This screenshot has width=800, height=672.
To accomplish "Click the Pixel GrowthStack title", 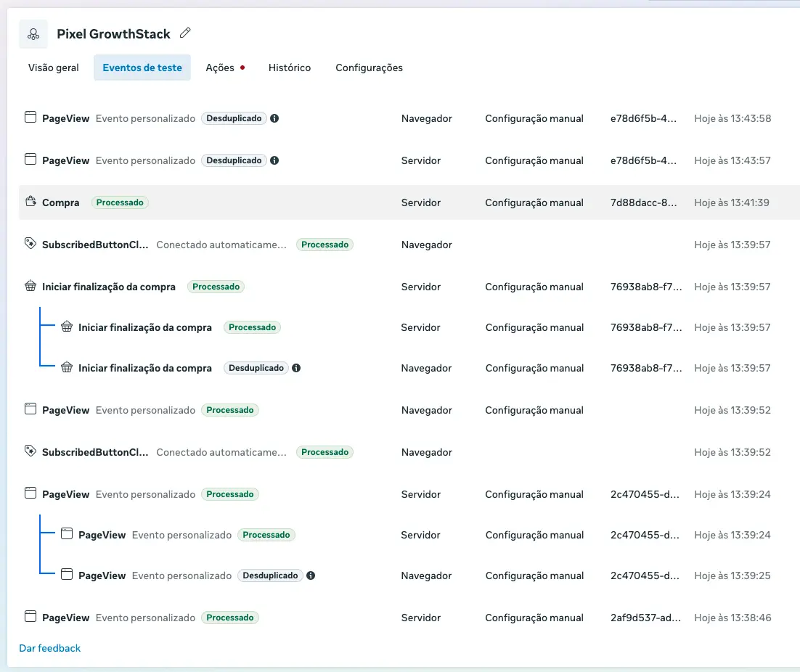I will (x=113, y=33).
